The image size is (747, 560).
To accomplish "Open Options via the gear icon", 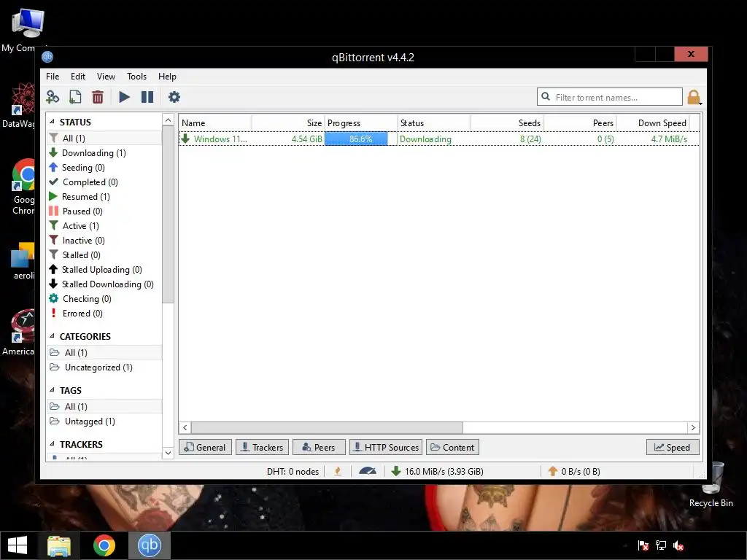I will pos(174,97).
